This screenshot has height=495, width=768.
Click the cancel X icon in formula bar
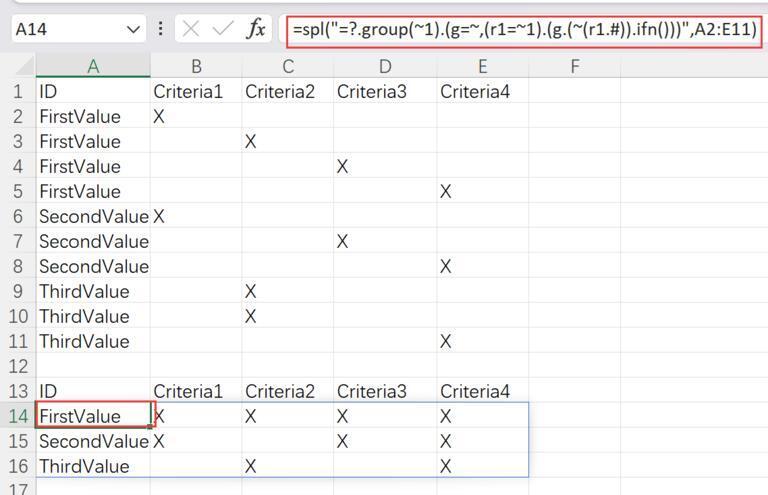(x=191, y=29)
